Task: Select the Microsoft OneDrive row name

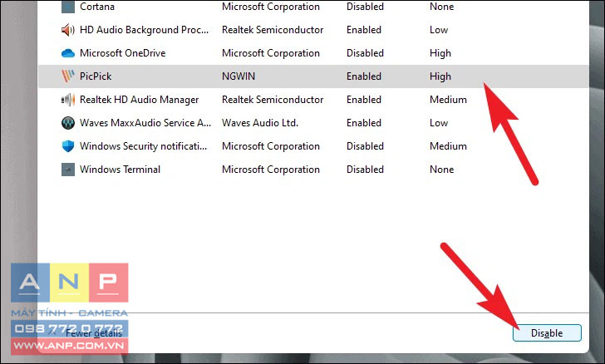Action: click(x=123, y=53)
